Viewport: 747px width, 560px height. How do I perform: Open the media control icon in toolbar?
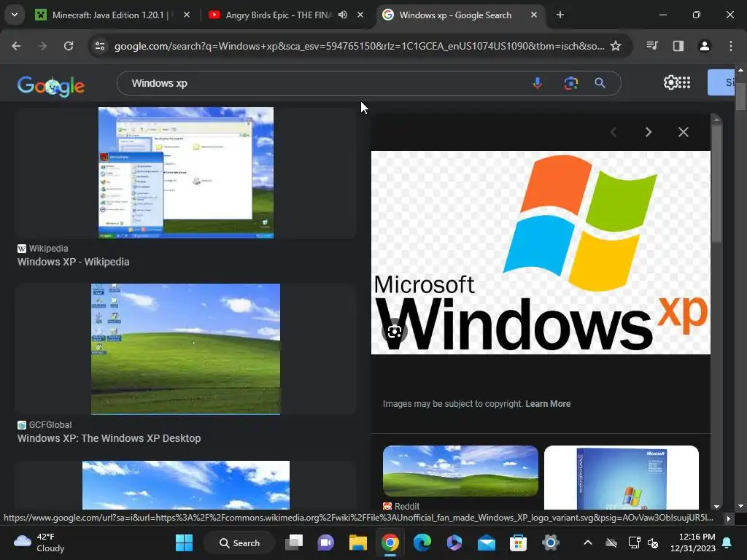tap(652, 46)
